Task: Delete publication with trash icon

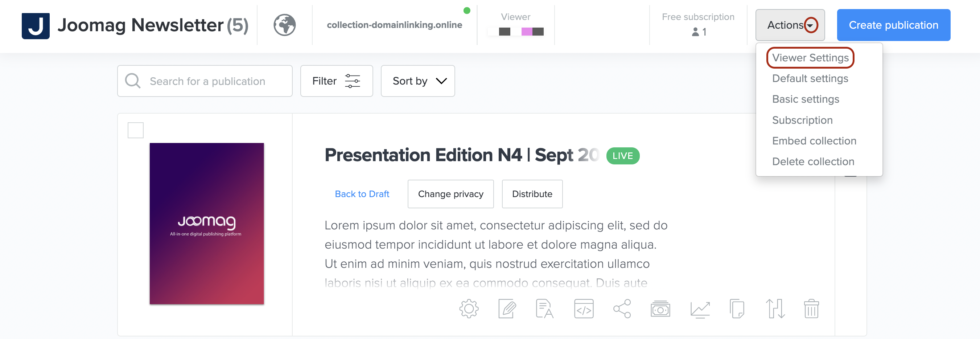Action: click(811, 309)
